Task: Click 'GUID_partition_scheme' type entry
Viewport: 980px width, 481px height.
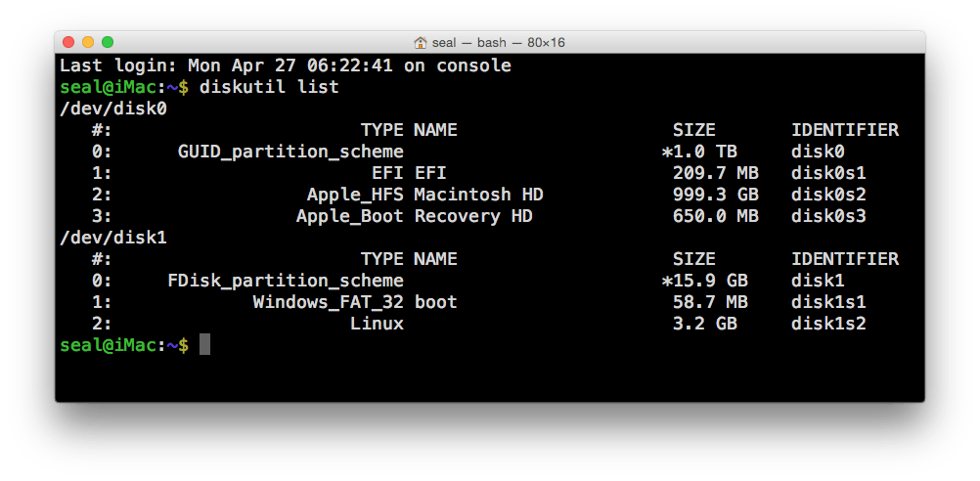Action: [290, 152]
